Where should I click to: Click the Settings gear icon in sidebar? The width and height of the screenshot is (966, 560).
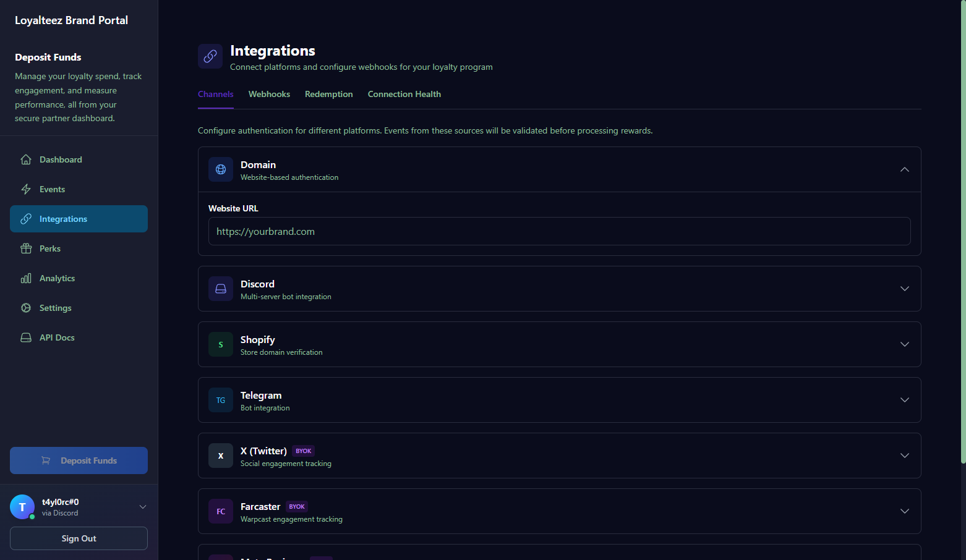pyautogui.click(x=25, y=307)
